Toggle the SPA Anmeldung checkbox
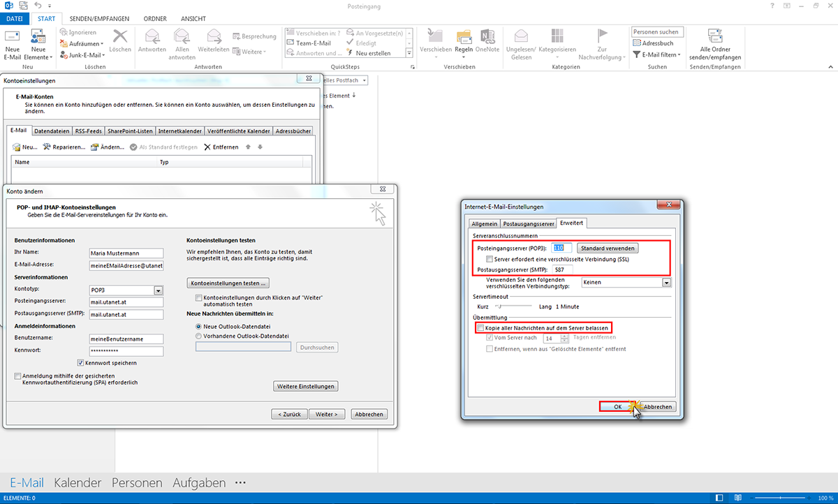Image resolution: width=838 pixels, height=504 pixels. [x=17, y=376]
